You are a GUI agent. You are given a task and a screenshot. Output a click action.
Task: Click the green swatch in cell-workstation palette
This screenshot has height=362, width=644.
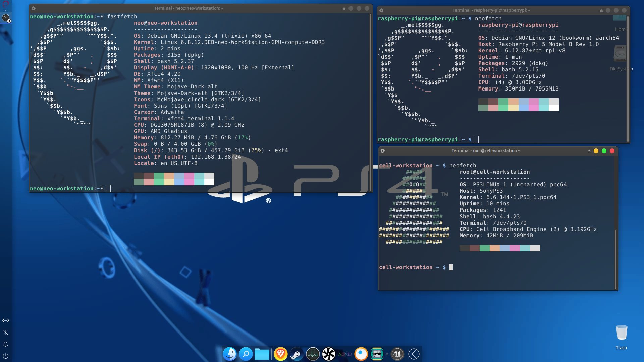point(485,248)
